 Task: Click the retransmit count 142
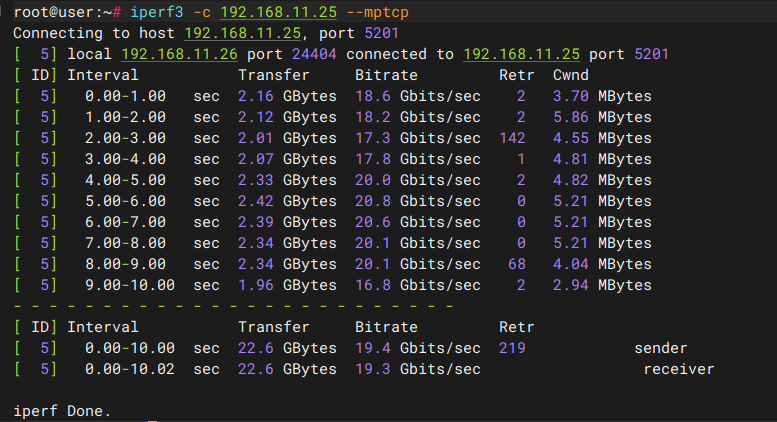pyautogui.click(x=512, y=138)
